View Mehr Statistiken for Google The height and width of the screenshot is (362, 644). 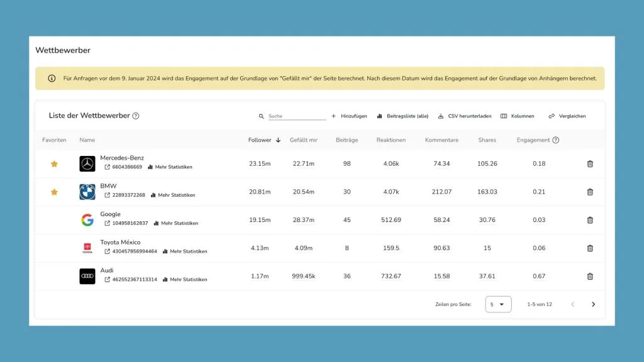tap(176, 223)
